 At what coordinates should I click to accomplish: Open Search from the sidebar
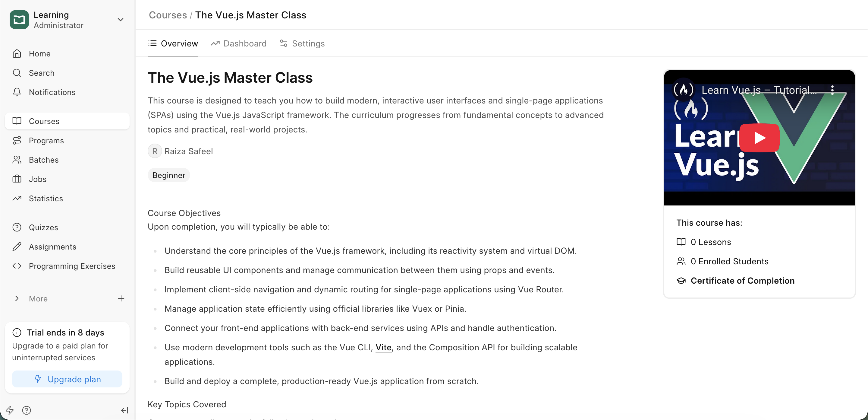tap(42, 73)
